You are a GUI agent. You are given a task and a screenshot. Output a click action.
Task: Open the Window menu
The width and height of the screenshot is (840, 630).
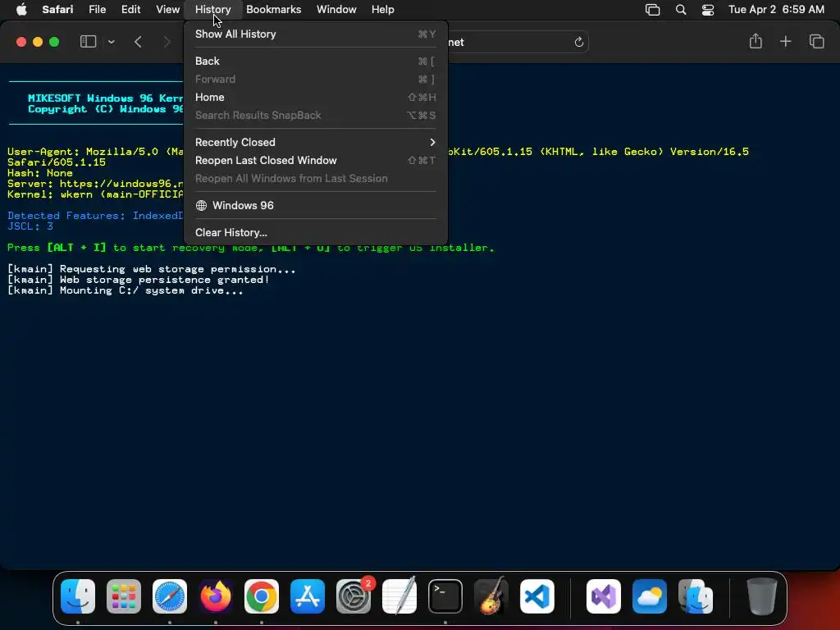pos(336,10)
